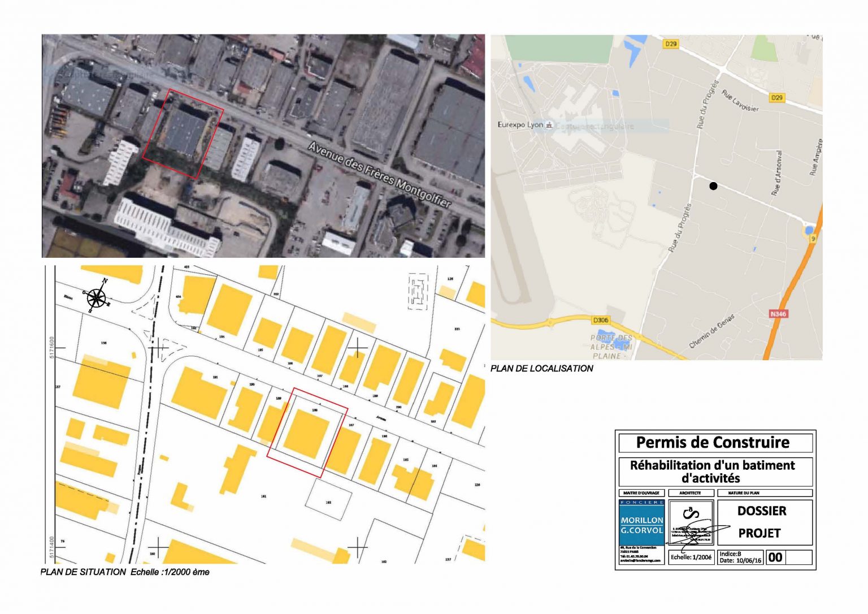Select the plan number 00 field
The image size is (868, 614).
(775, 557)
